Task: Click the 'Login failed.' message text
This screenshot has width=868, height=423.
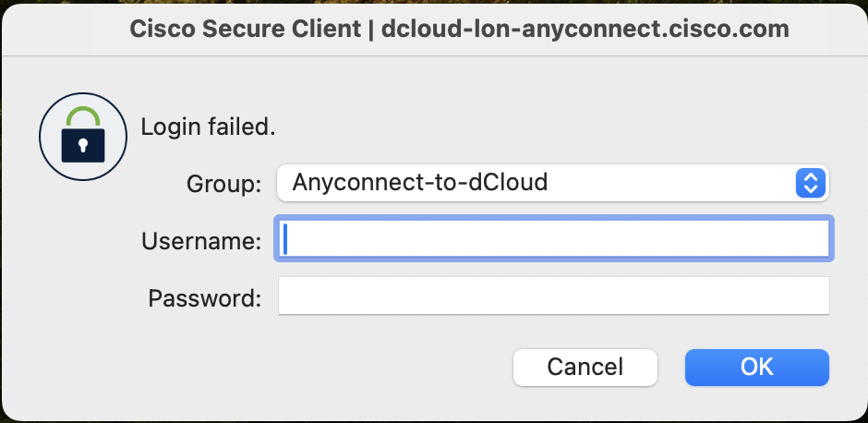Action: pos(208,127)
